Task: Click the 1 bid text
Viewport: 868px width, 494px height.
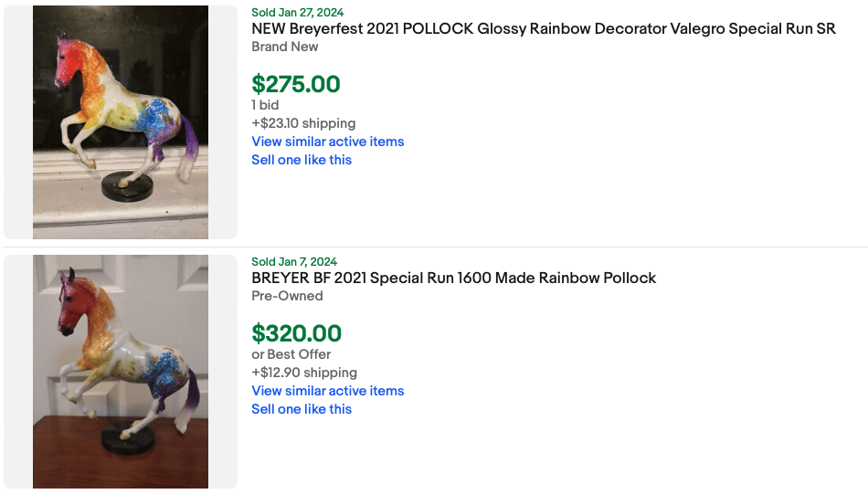Action: pos(265,105)
